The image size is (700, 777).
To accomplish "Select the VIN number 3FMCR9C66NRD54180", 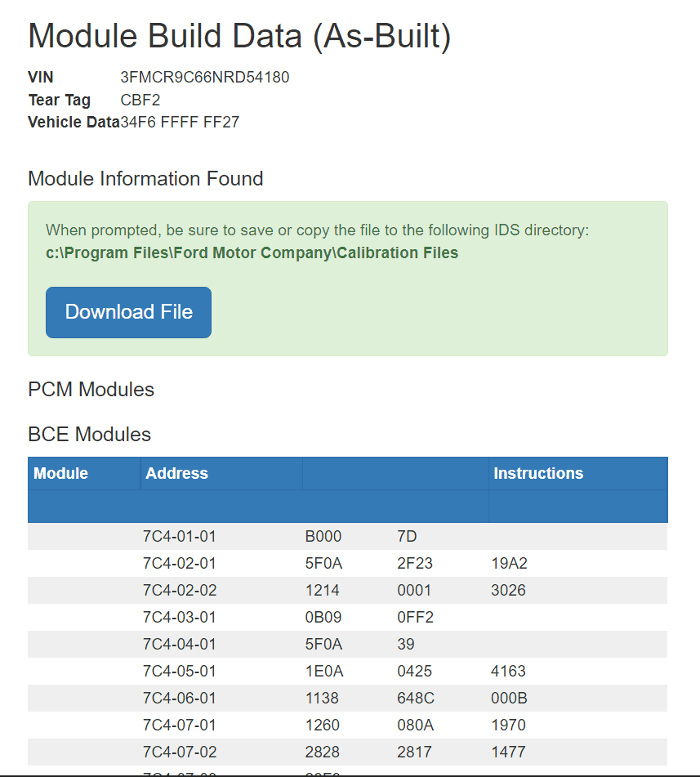I will point(204,78).
